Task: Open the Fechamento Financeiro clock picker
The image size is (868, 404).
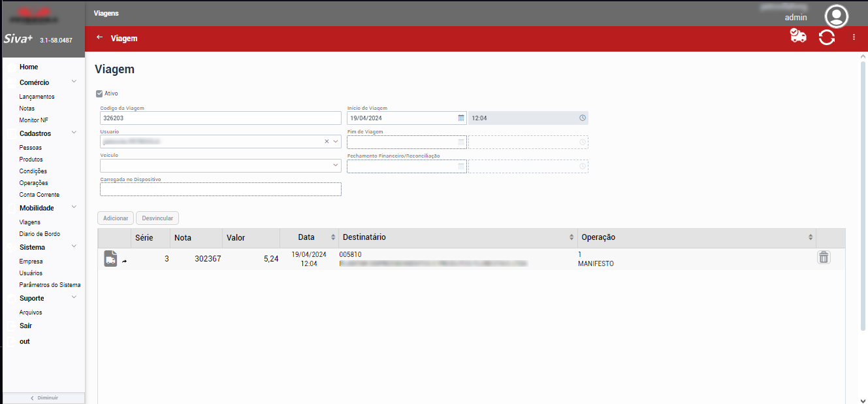Action: [582, 166]
